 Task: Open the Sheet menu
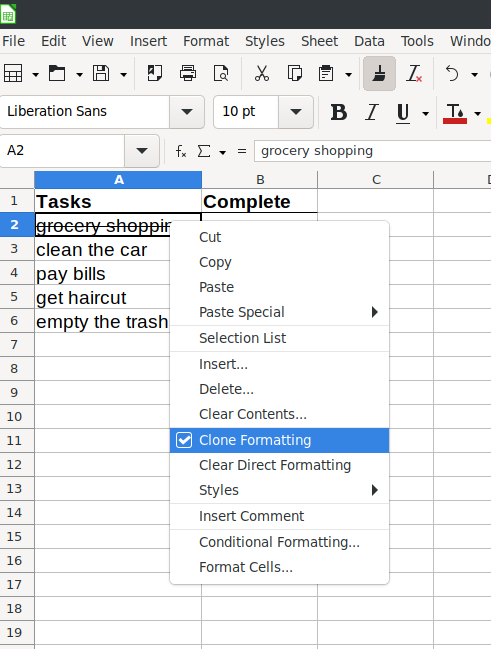pyautogui.click(x=319, y=41)
